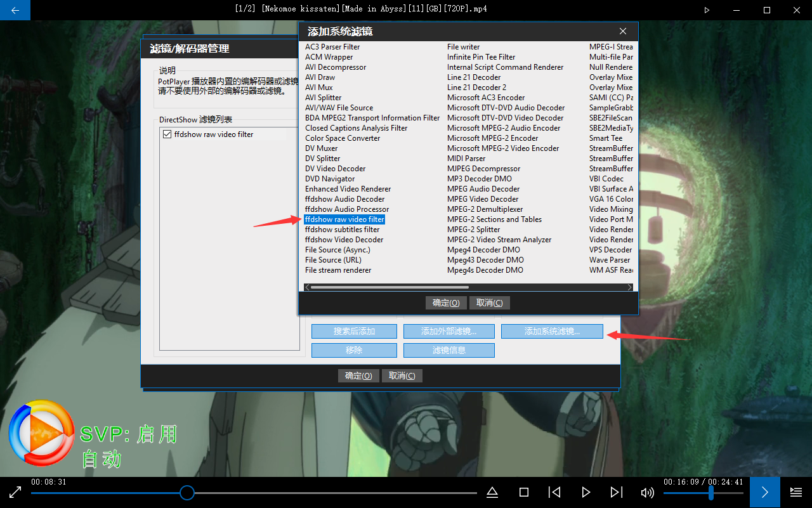Click the back arrow in the top-left corner
812x508 pixels.
15,10
